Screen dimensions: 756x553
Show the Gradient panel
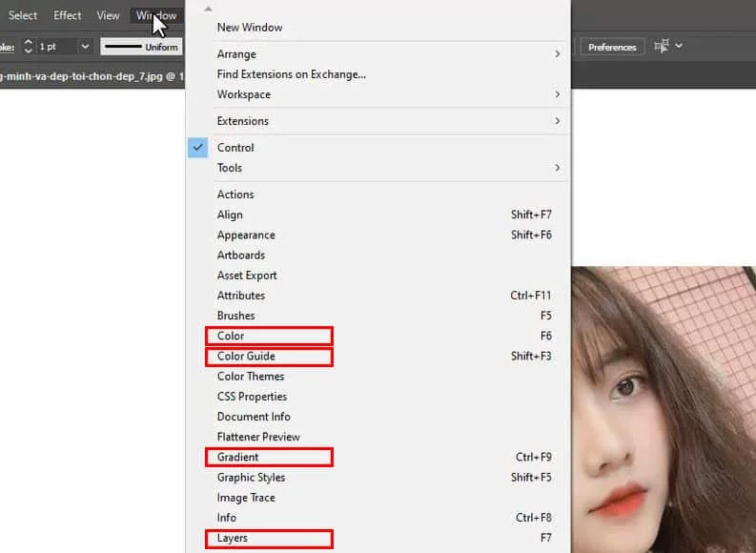tap(237, 458)
